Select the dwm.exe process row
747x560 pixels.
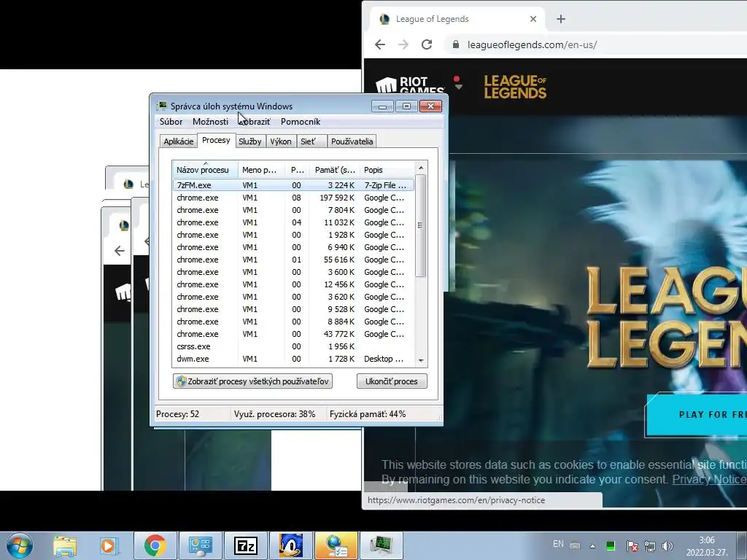point(293,359)
